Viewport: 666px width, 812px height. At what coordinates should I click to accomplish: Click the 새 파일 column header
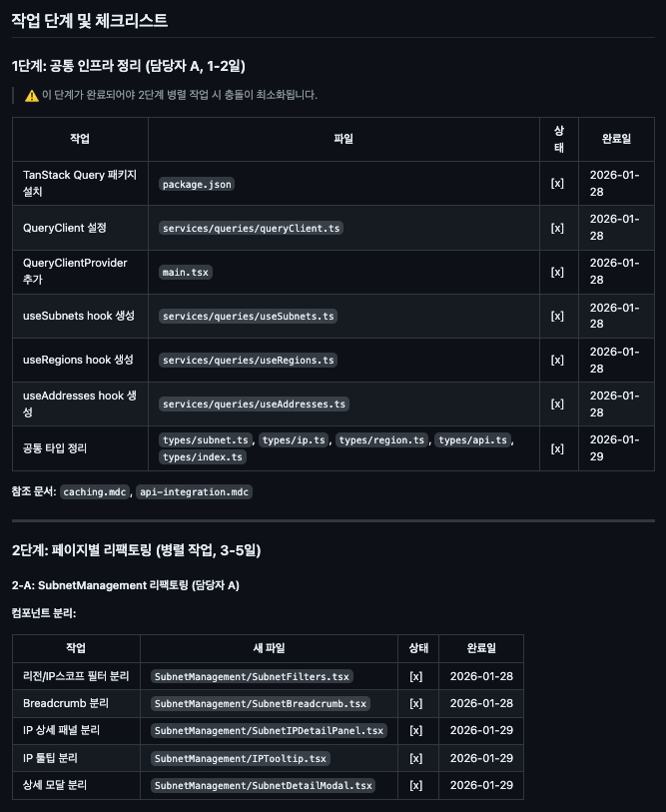268,648
